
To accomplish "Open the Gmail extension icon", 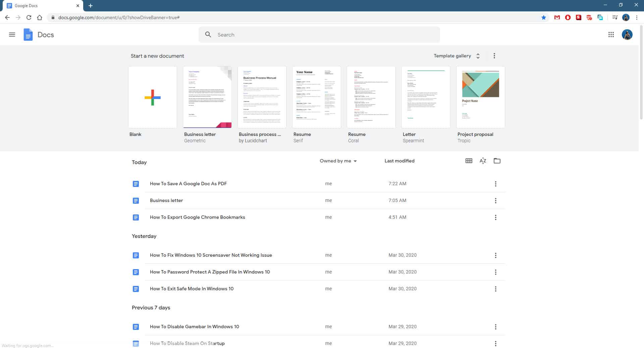I will pos(557,17).
